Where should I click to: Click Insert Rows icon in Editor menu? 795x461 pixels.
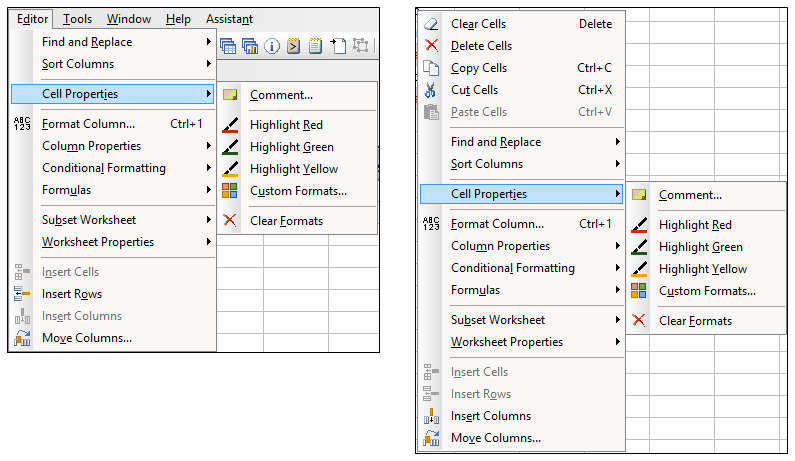point(22,294)
